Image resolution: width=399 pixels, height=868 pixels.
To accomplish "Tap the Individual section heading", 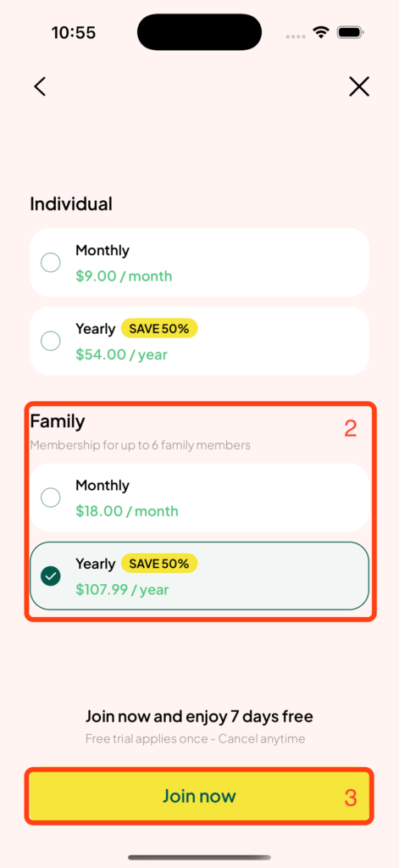I will coord(71,203).
